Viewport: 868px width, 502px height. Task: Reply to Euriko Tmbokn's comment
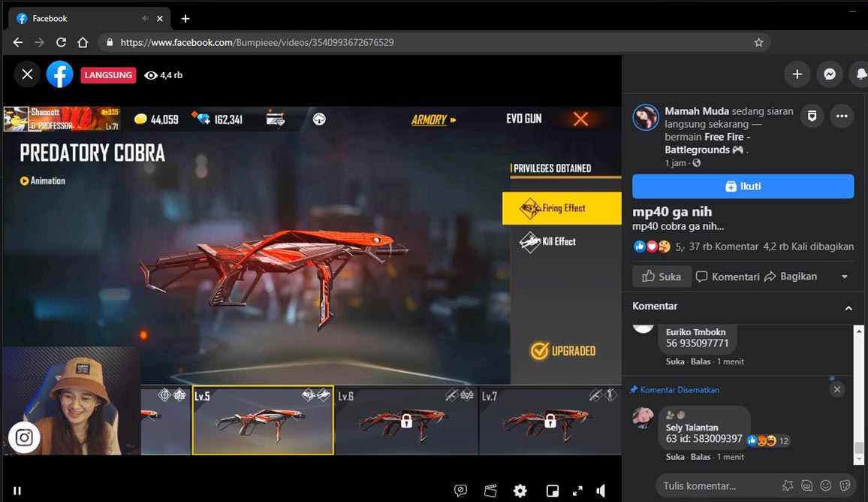701,361
